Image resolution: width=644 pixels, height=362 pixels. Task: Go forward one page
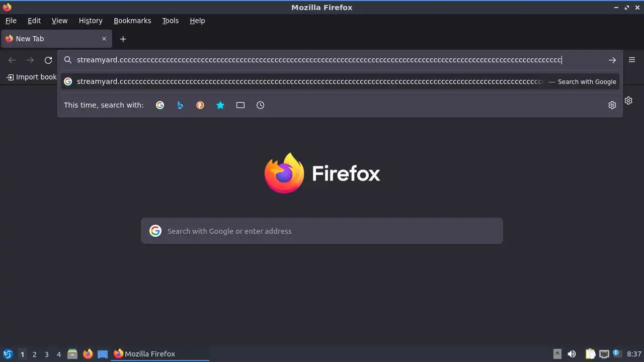coord(30,60)
